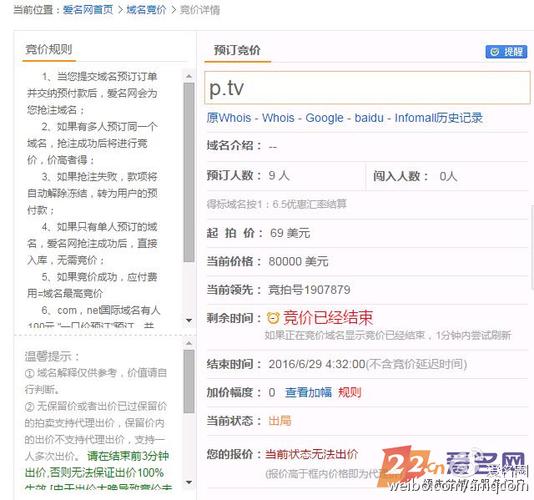Open the 爱名网首页 breadcrumb link
The width and height of the screenshot is (534, 500).
tap(88, 10)
